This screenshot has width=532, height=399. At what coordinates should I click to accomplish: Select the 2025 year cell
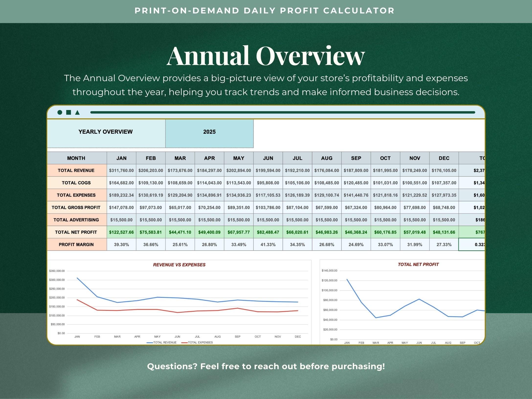click(x=209, y=133)
